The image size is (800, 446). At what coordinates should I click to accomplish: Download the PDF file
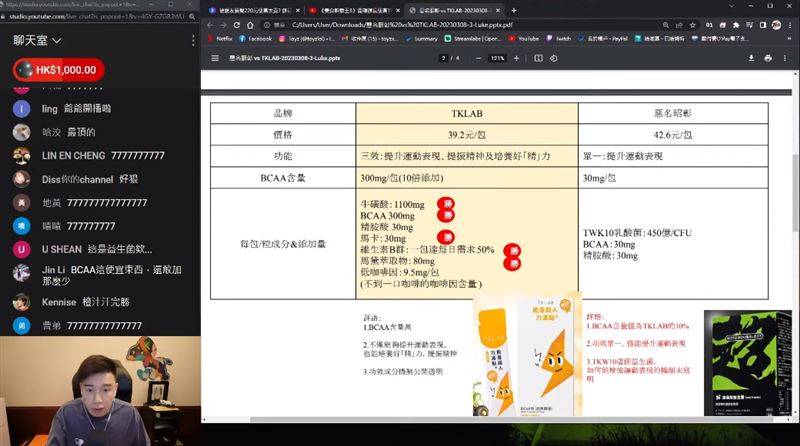click(751, 58)
